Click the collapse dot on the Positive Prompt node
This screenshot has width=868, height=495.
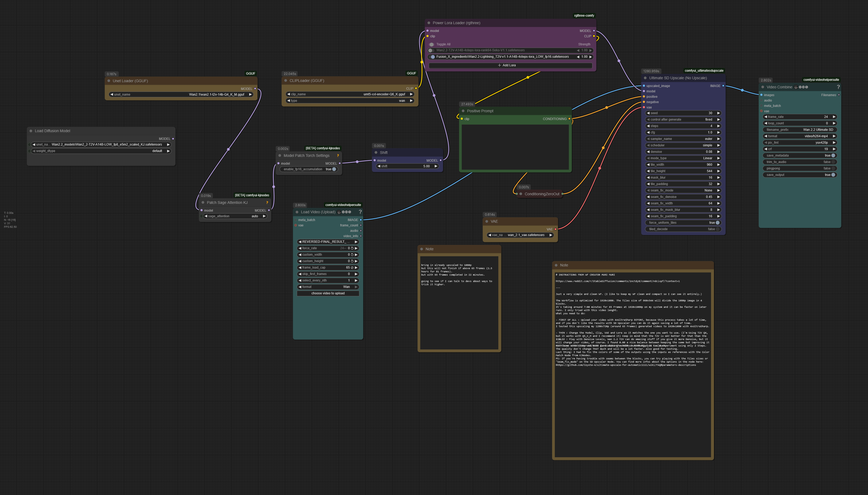coord(463,111)
